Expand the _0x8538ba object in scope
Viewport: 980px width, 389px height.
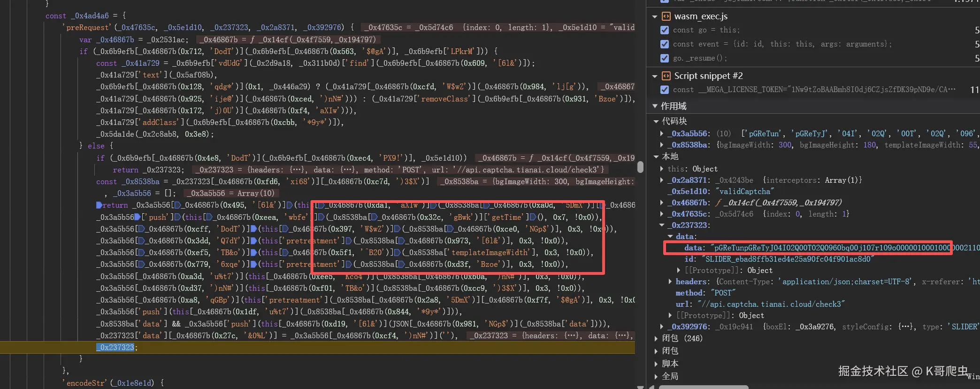click(662, 145)
